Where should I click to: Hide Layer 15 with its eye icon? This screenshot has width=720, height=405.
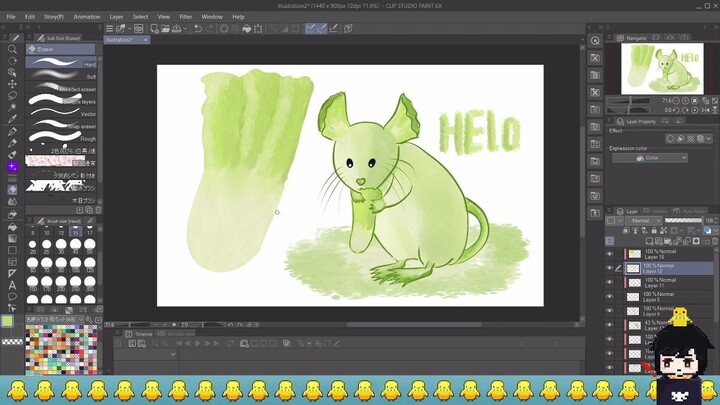pos(609,254)
